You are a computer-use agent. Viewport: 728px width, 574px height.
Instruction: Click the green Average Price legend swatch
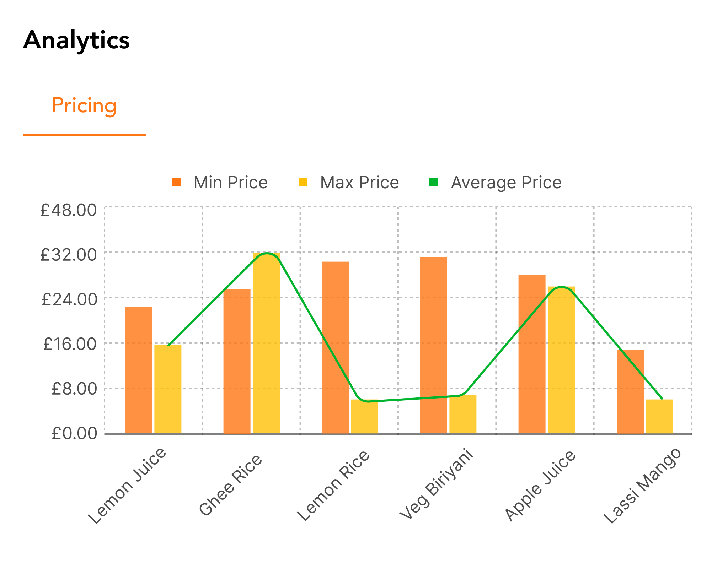(x=434, y=182)
